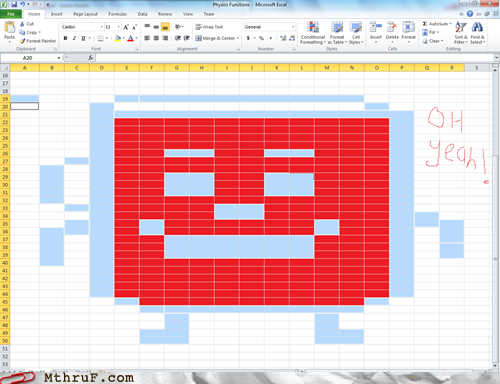Increase font size with Grow Font
Viewport: 500px width, 384px height.
click(x=126, y=27)
